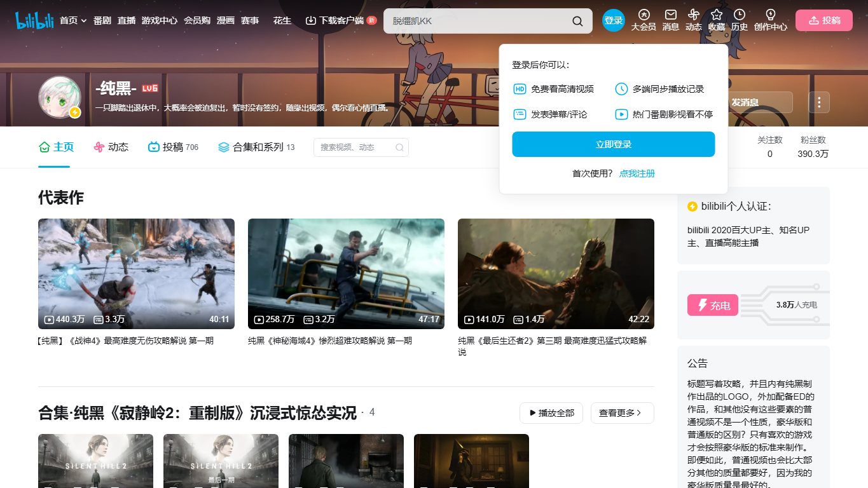Click the 47:17 duration on the 神秘海域4 video
The width and height of the screenshot is (868, 488).
click(429, 319)
